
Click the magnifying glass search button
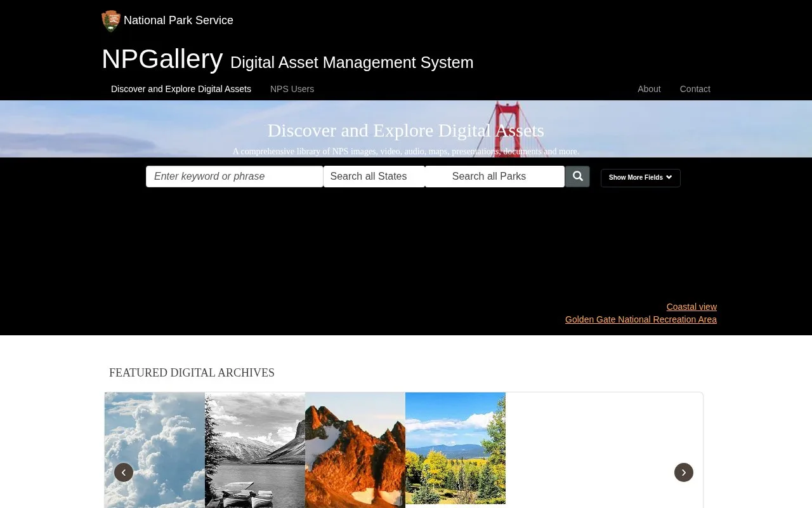(577, 177)
